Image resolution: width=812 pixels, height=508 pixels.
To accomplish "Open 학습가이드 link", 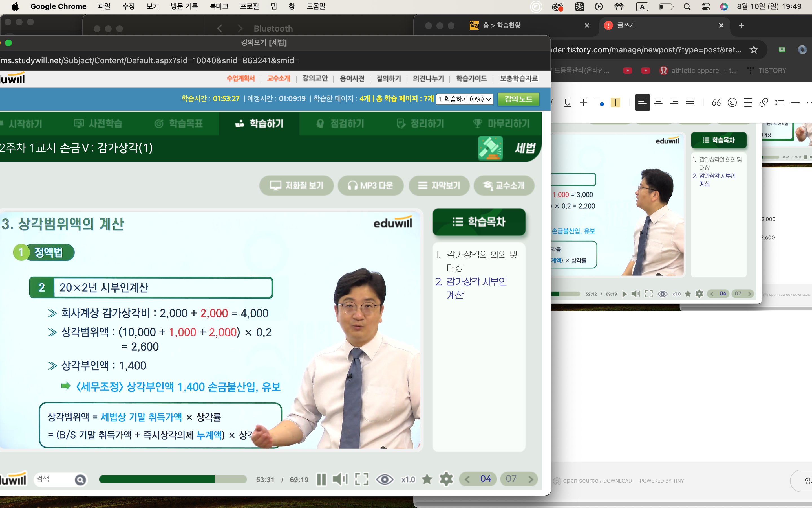I will 471,78.
